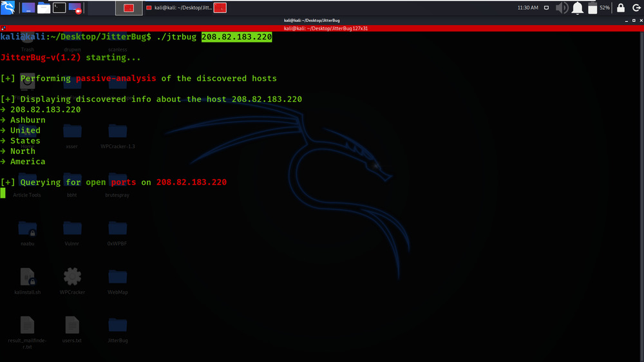Click the screen recorder panel icon
644x362 pixels.
coord(75,8)
